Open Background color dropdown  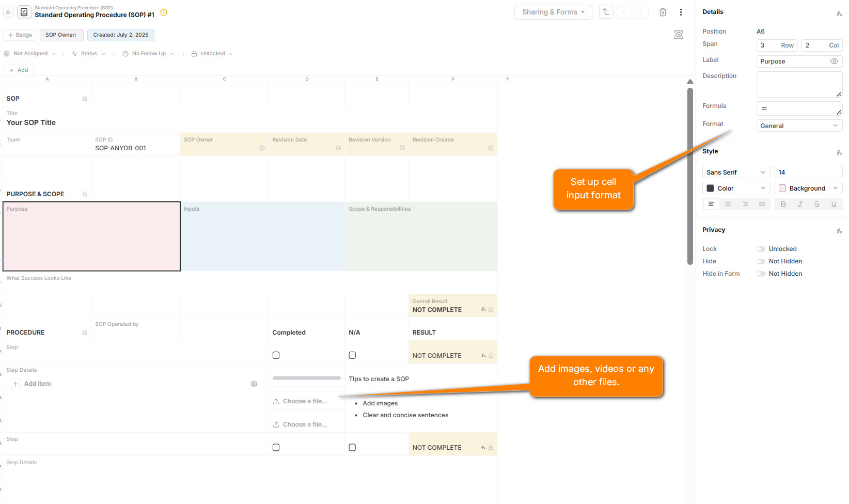809,188
